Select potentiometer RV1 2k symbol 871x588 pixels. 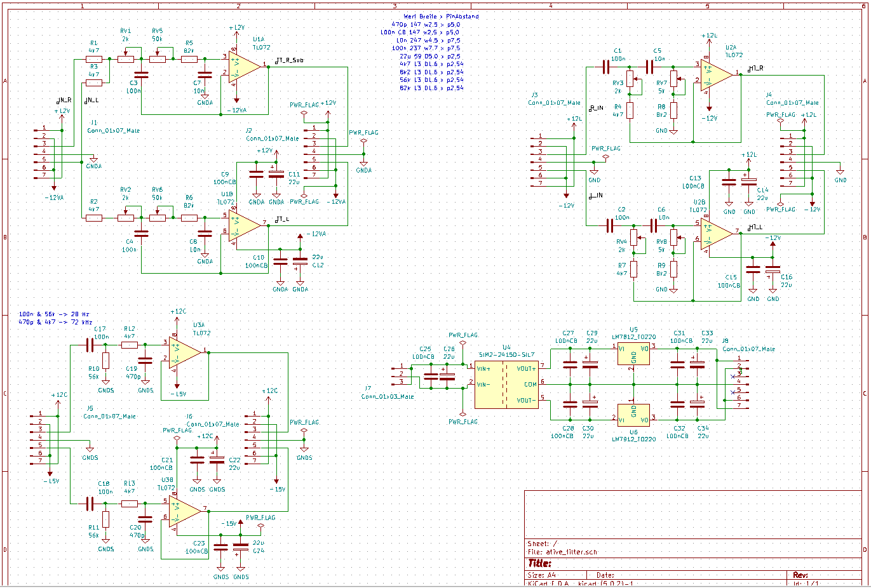tap(126, 57)
